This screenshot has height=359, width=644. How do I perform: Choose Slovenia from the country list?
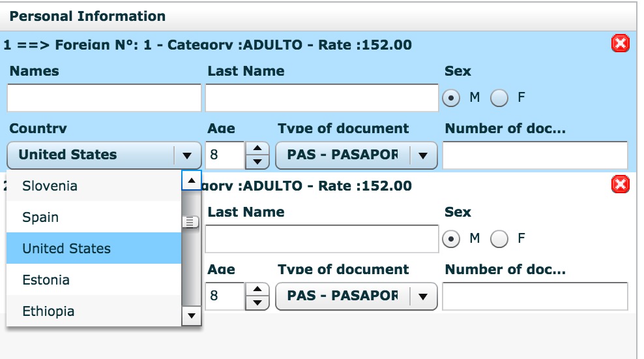(x=93, y=186)
